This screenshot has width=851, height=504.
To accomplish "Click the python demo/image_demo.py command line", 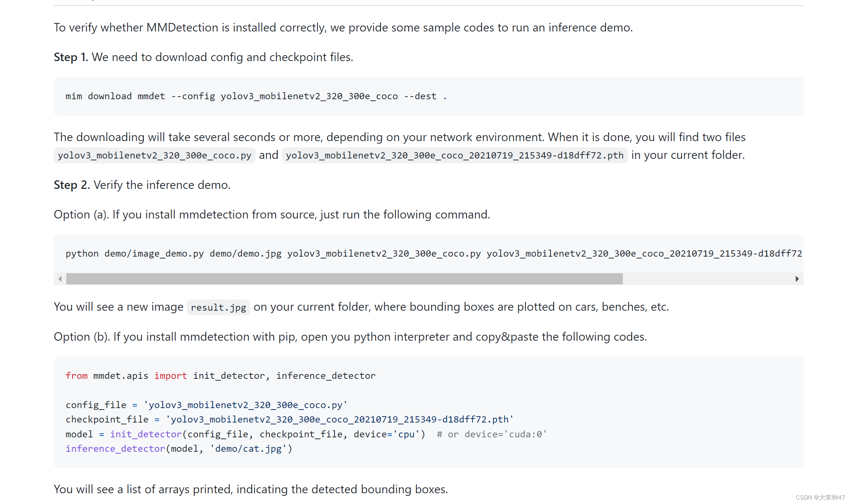I will pyautogui.click(x=433, y=254).
